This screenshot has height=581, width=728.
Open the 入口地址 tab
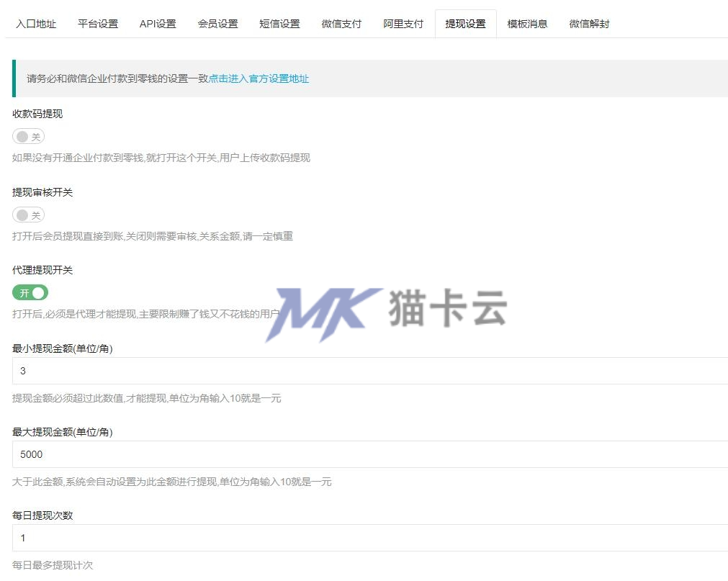pos(36,24)
